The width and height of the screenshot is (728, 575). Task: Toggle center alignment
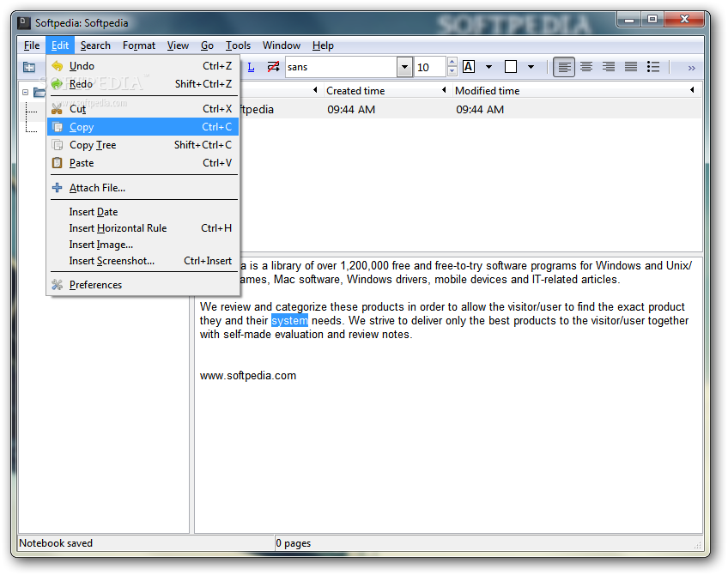point(586,67)
